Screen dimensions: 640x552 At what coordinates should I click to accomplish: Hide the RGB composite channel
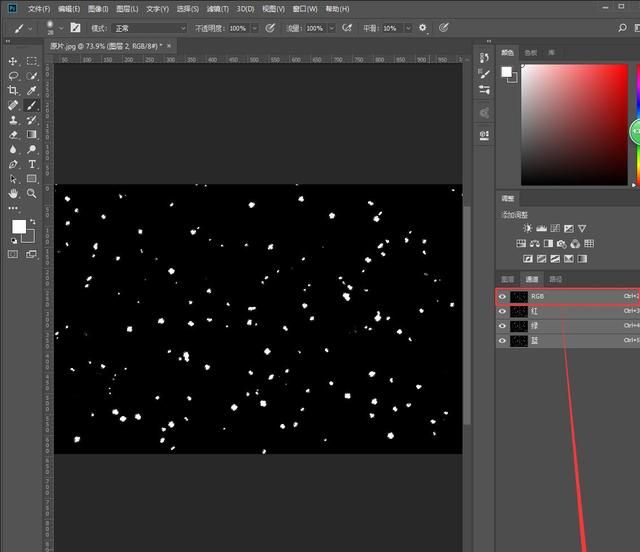tap(502, 296)
